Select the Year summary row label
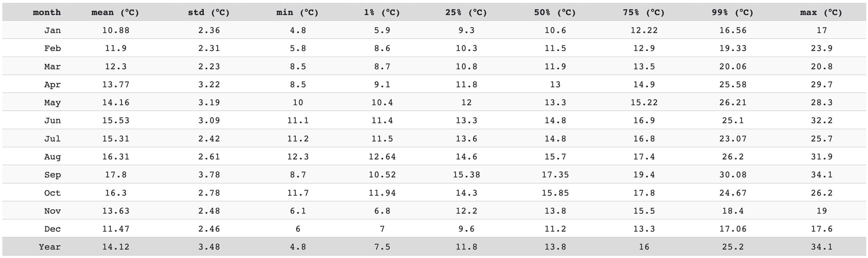 pos(50,247)
